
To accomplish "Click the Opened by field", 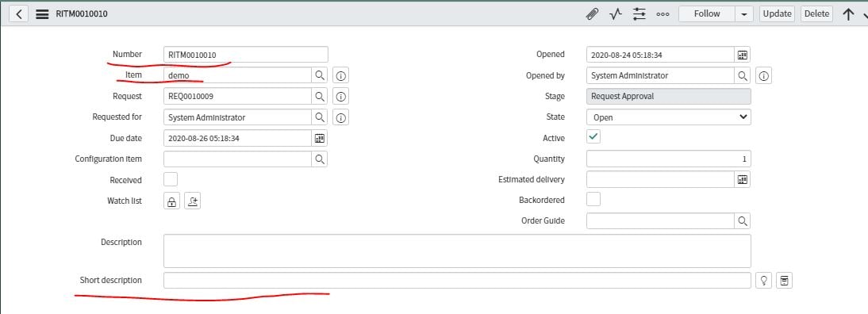I will point(660,75).
